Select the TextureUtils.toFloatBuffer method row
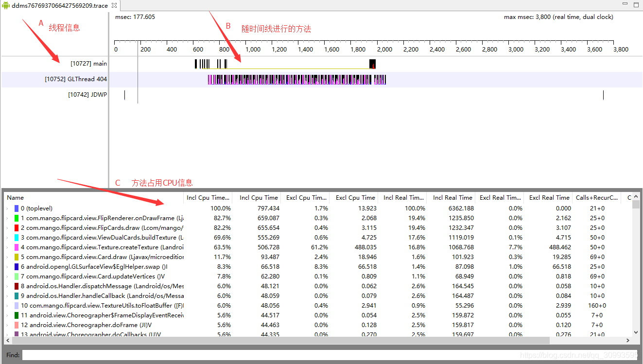Image resolution: width=643 pixels, height=364 pixels. click(318, 306)
